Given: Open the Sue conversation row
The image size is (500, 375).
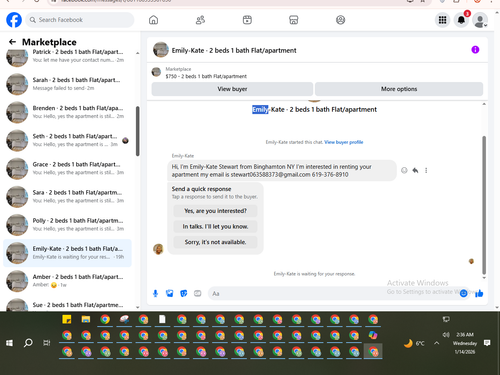Looking at the screenshot, I should (x=68, y=304).
